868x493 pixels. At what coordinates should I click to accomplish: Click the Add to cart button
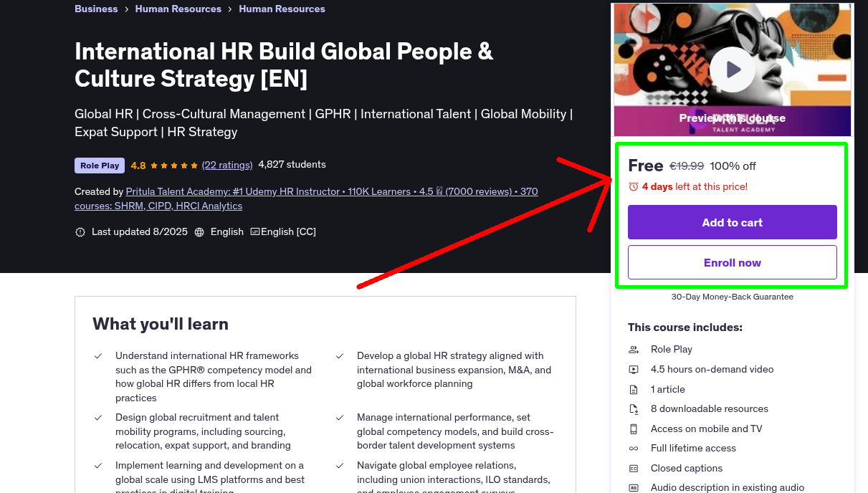pyautogui.click(x=732, y=222)
